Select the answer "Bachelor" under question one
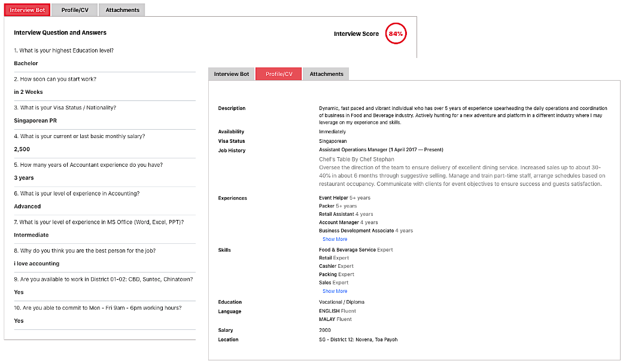This screenshot has height=364, width=623. 26,63
